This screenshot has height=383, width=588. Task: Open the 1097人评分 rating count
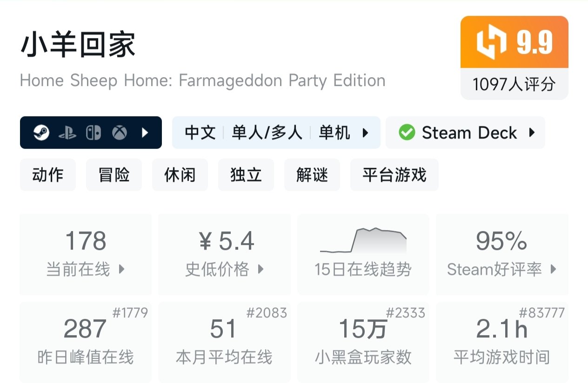514,84
